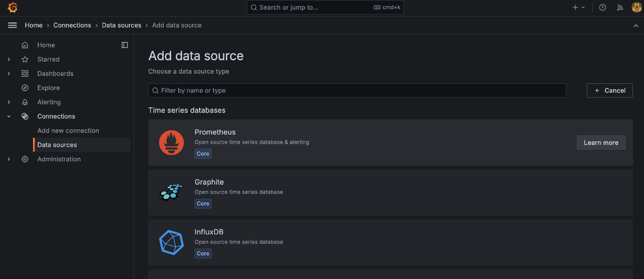Expand the Starred section chevron

point(9,59)
